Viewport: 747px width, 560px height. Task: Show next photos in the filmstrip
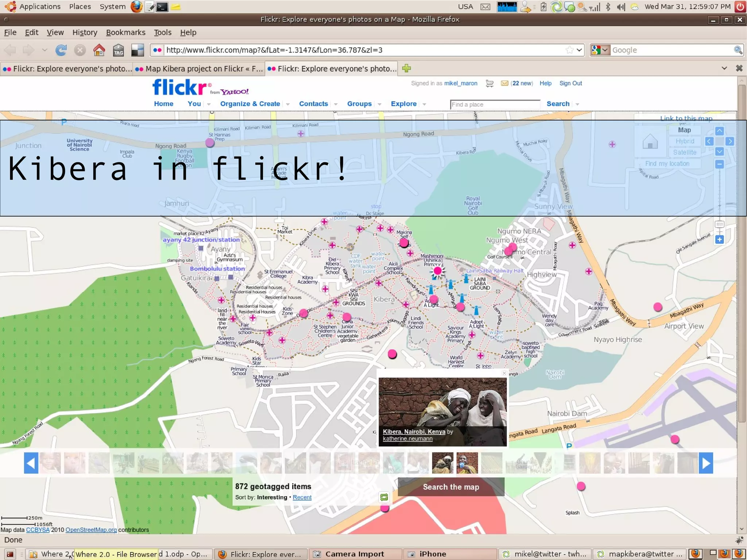[706, 463]
